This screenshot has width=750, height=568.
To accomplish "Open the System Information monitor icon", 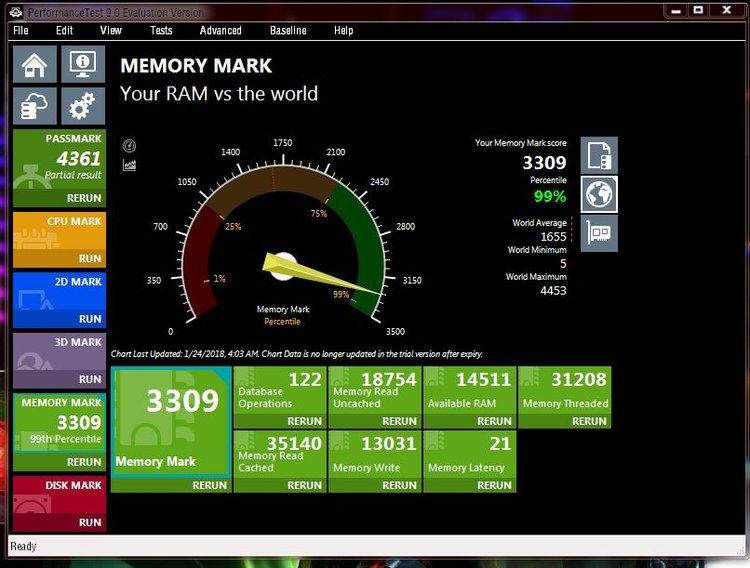I will click(x=83, y=64).
